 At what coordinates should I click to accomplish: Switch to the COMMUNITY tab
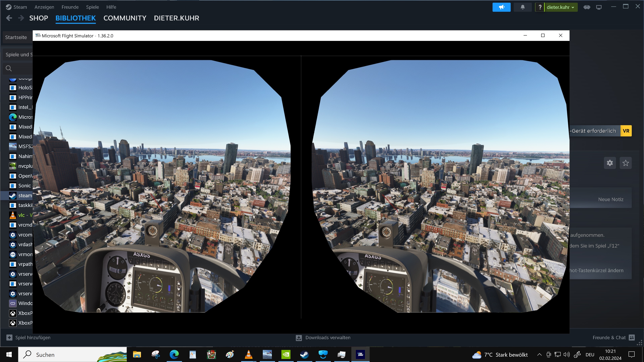[x=125, y=18]
